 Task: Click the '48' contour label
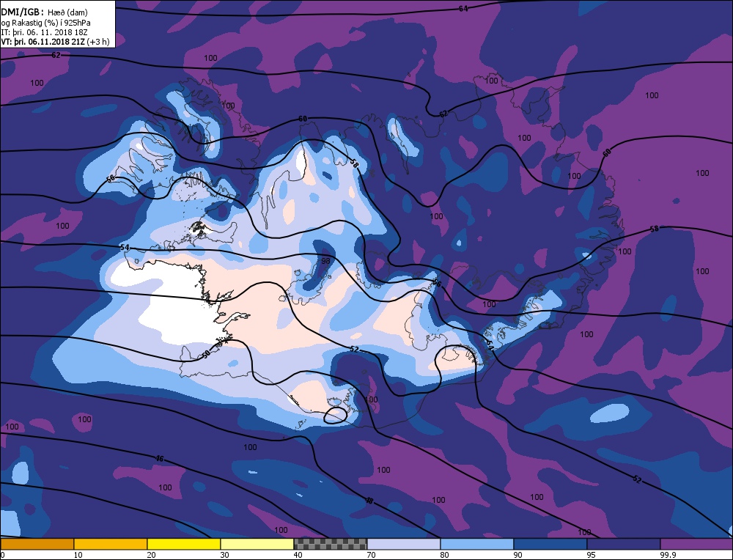(x=369, y=501)
